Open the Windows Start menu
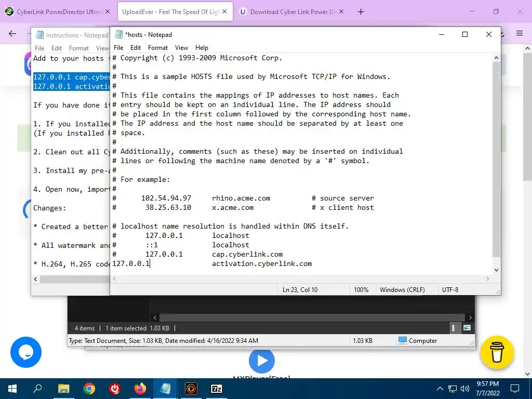The width and height of the screenshot is (532, 399). tap(12, 389)
